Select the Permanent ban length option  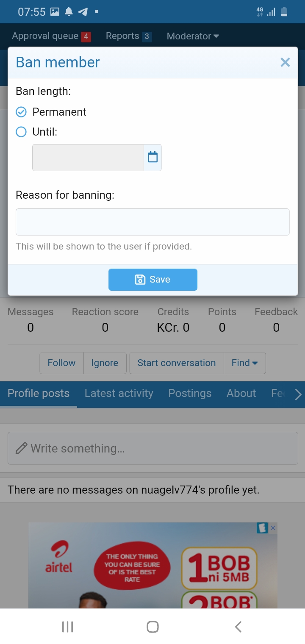(21, 112)
